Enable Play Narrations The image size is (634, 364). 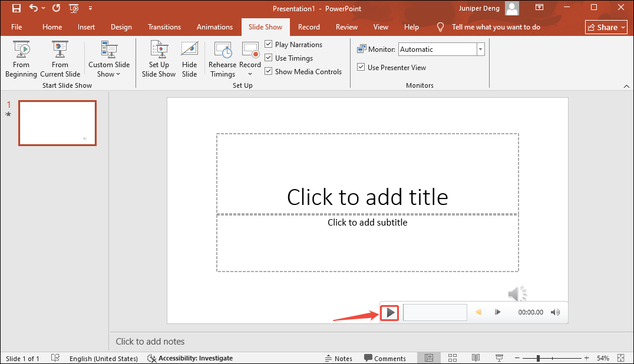pos(269,44)
